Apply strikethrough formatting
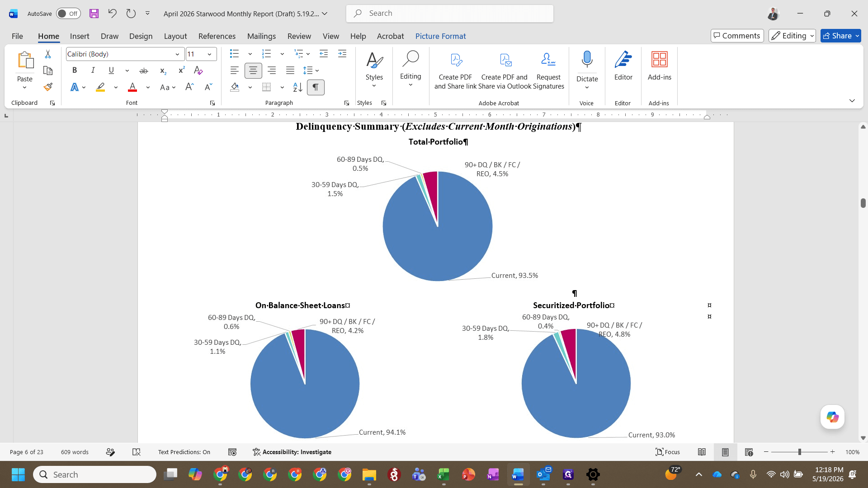868x488 pixels. click(x=144, y=70)
